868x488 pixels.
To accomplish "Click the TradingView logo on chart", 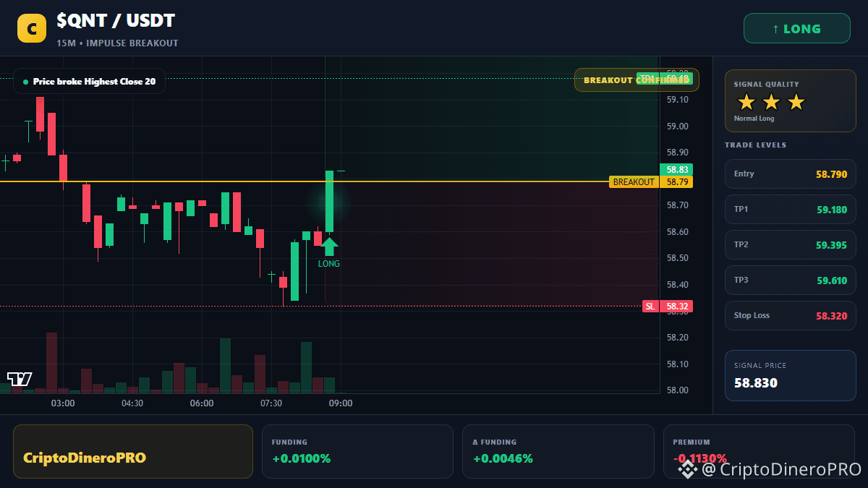I will pyautogui.click(x=20, y=378).
